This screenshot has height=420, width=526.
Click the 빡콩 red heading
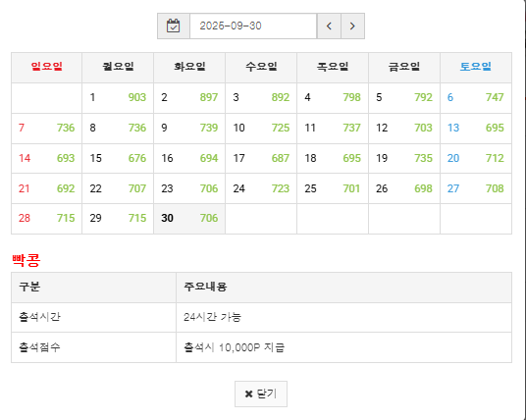click(26, 260)
